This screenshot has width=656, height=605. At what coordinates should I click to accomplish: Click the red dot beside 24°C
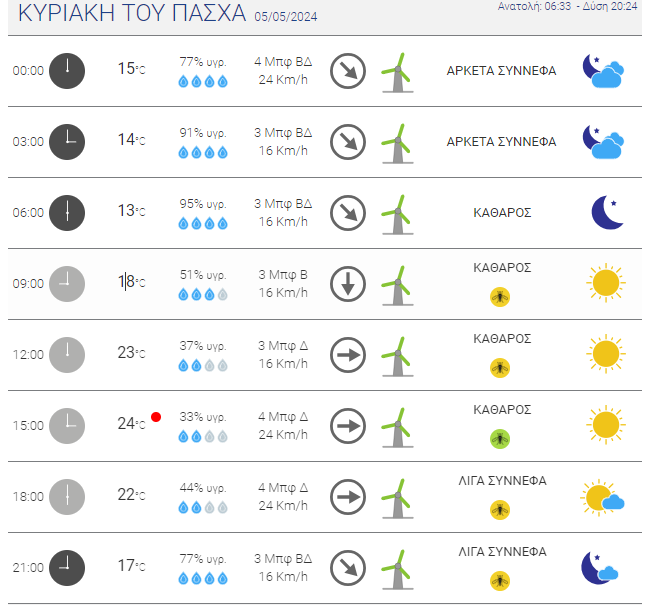tap(156, 417)
